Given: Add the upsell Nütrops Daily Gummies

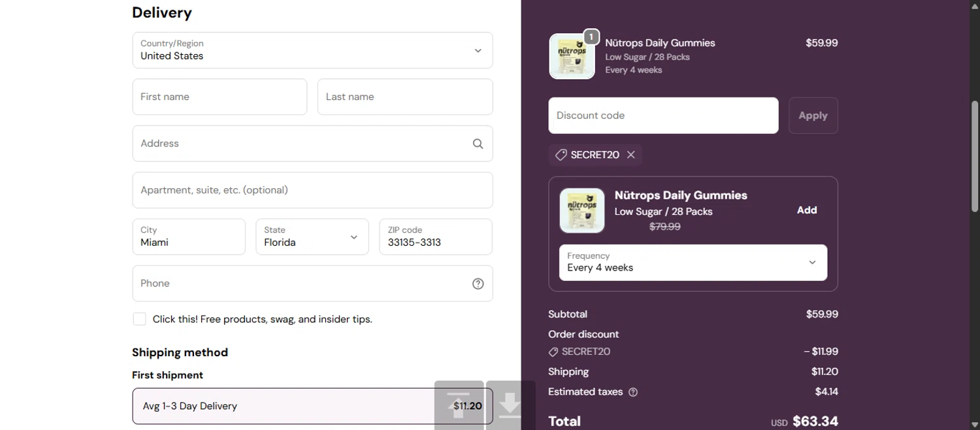Looking at the screenshot, I should tap(807, 210).
